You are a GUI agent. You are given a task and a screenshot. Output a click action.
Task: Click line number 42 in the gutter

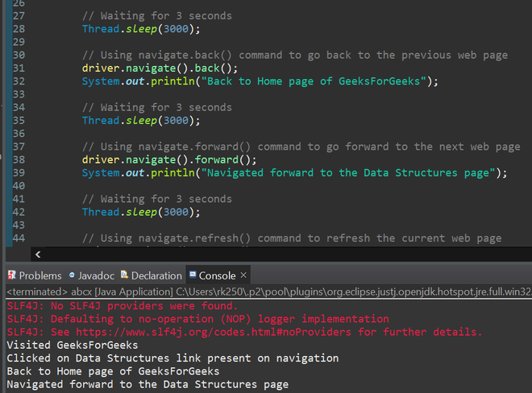click(x=19, y=212)
